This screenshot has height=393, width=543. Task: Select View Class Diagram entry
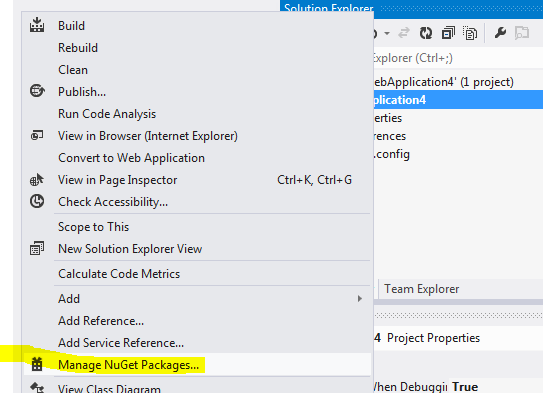coord(197,387)
